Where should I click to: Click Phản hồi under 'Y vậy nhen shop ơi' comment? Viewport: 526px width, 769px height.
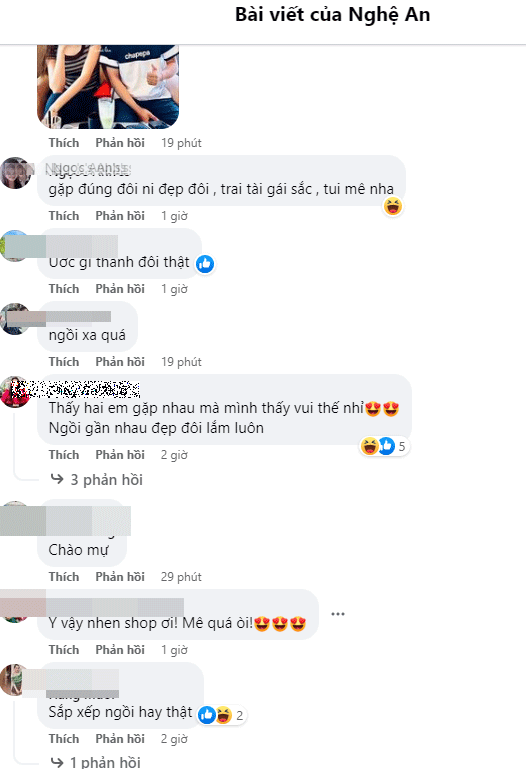[120, 650]
